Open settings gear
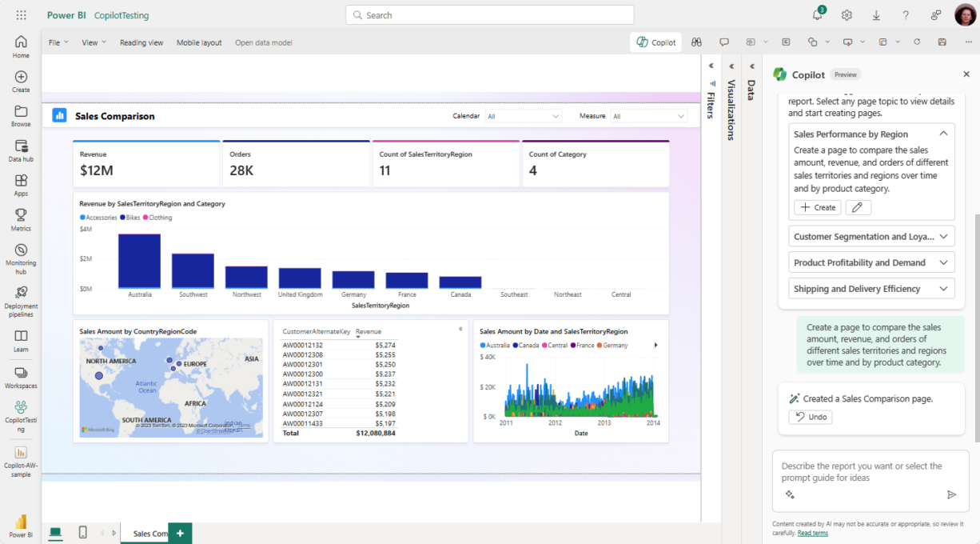Viewport: 980px width, 544px height. click(847, 15)
